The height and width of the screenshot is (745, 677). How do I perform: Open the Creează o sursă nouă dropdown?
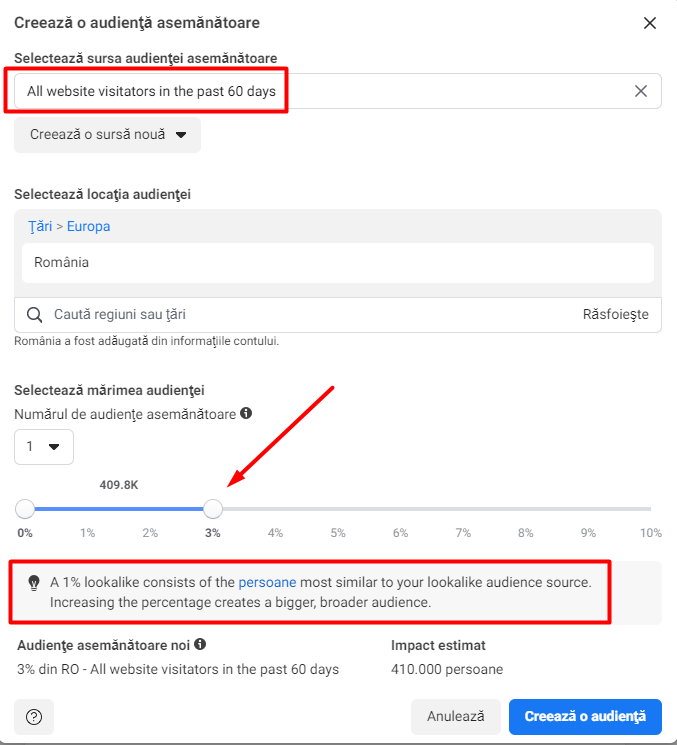tap(107, 135)
